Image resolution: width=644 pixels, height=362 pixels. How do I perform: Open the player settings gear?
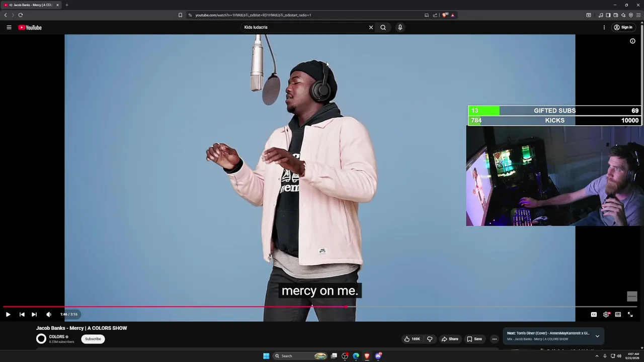(606, 314)
